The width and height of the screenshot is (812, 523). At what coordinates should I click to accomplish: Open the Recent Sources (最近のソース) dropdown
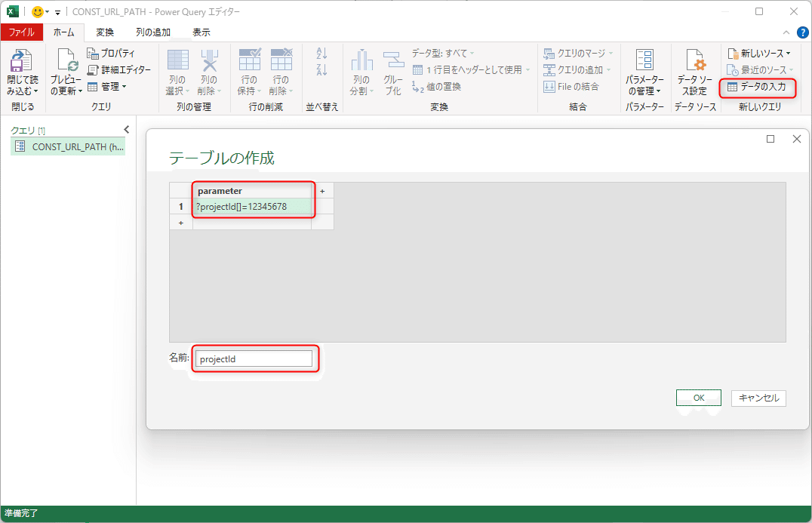(760, 70)
